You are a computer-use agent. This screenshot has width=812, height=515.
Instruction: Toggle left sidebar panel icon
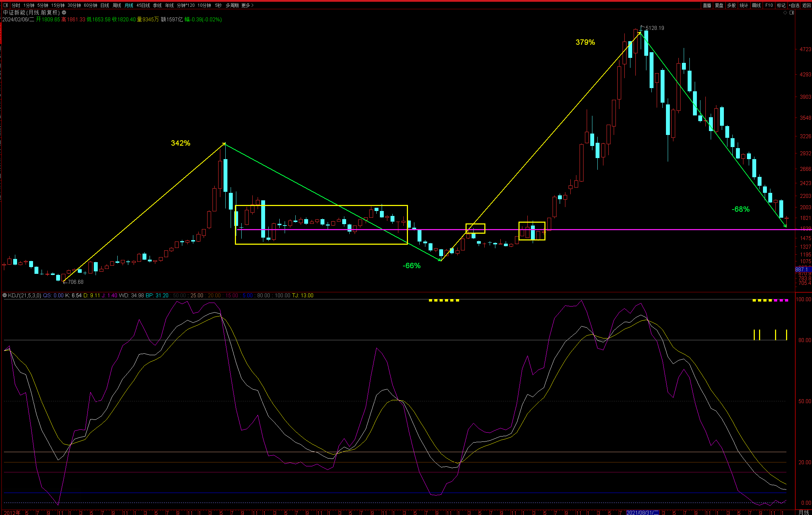(6, 5)
